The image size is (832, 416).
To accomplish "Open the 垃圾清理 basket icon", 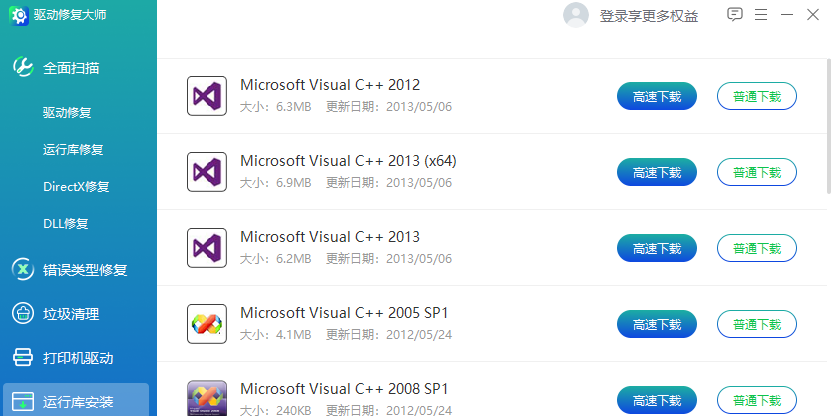I will tap(23, 314).
